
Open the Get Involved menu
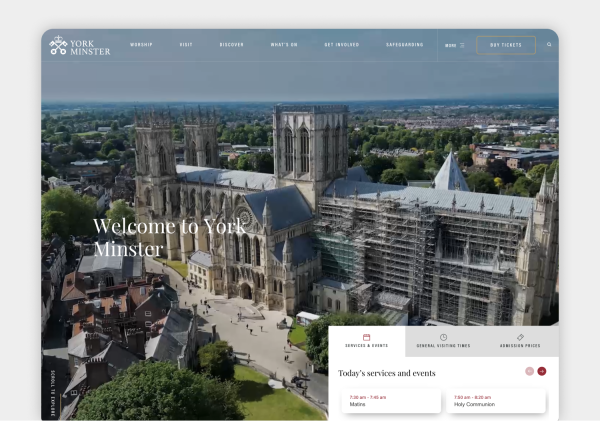tap(342, 45)
